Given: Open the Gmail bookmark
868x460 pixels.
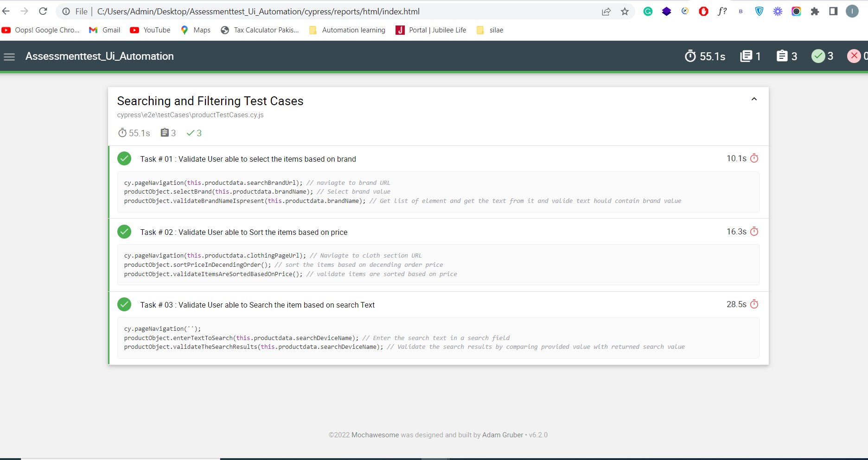Looking at the screenshot, I should (105, 30).
